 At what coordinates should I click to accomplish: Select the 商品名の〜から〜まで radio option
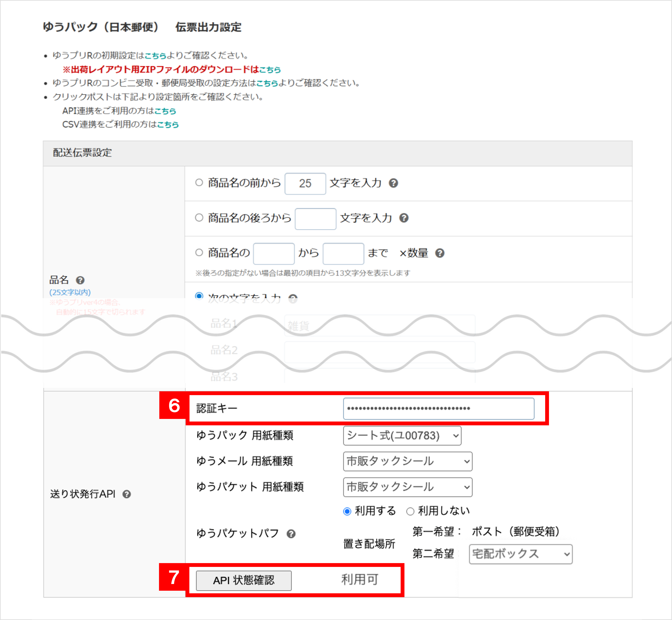coord(199,253)
